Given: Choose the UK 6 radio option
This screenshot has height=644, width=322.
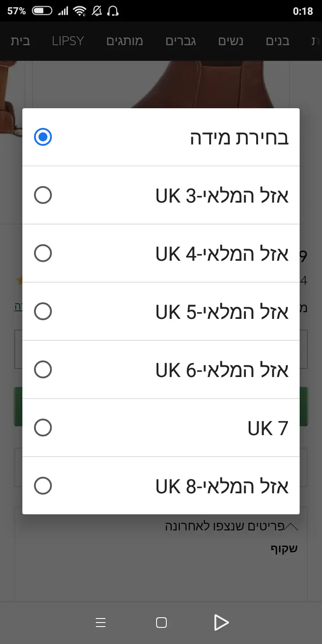Looking at the screenshot, I should point(43,369).
